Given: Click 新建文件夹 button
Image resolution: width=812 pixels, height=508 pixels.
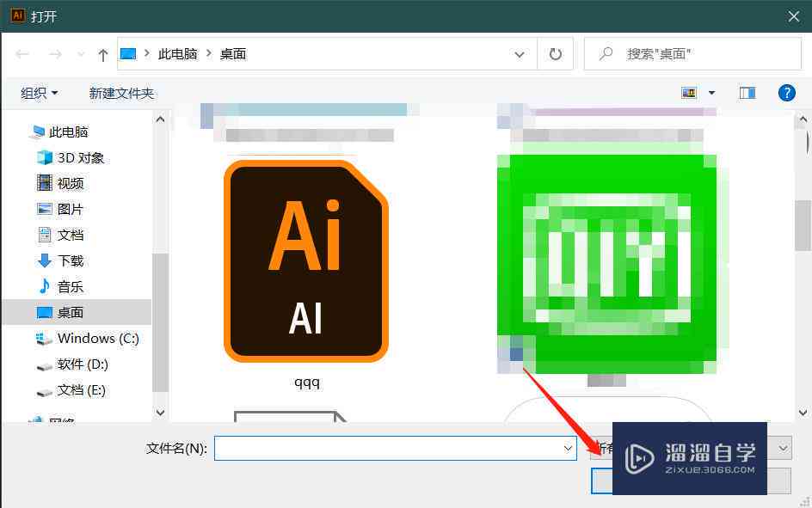Looking at the screenshot, I should [x=121, y=93].
